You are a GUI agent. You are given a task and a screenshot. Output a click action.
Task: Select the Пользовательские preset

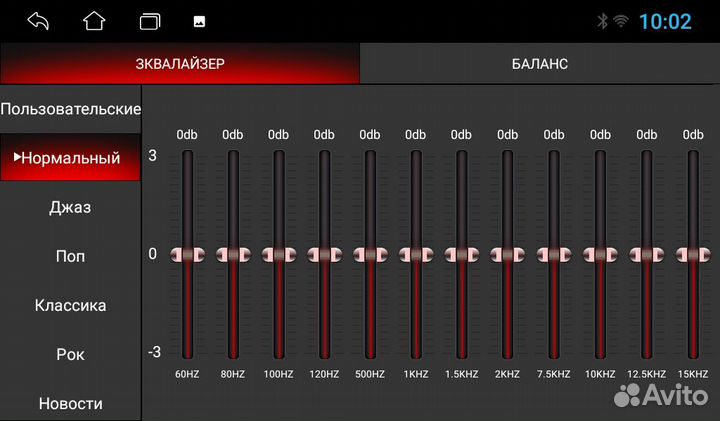[70, 108]
